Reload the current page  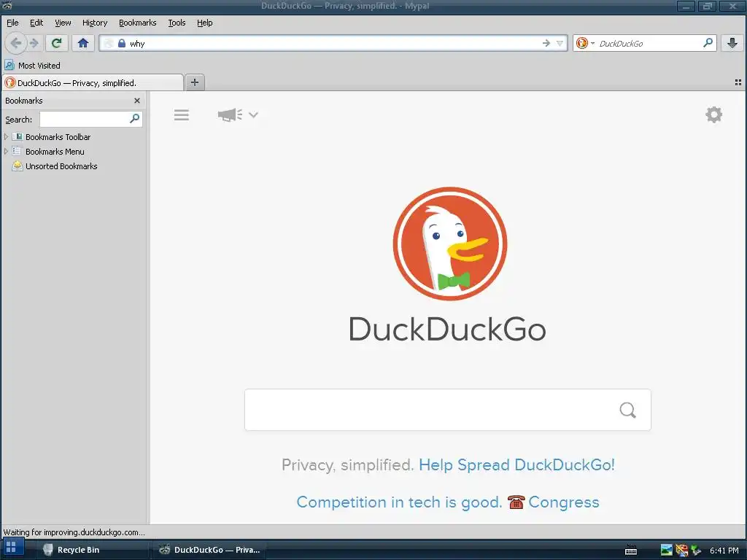tap(56, 43)
